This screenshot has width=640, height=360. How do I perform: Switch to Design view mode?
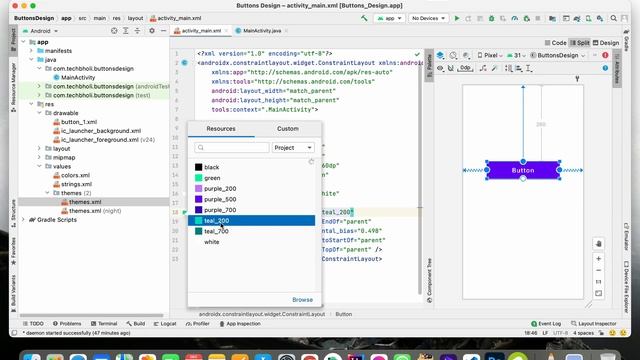(x=606, y=43)
